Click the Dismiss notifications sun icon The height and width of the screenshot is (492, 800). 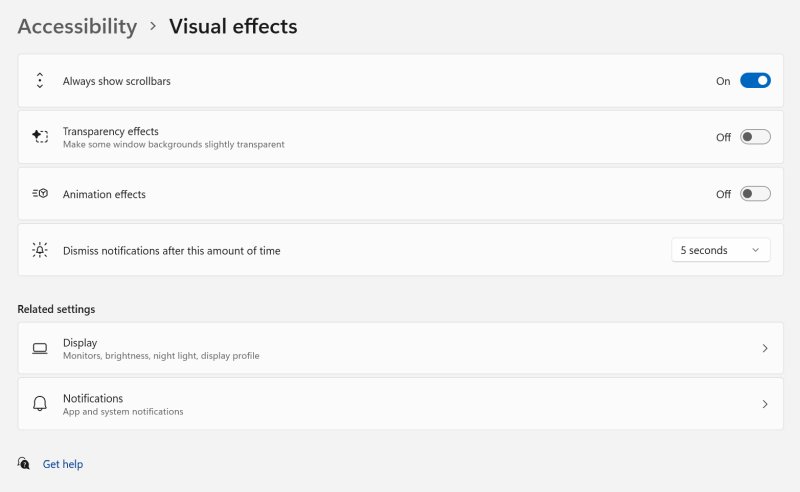pyautogui.click(x=40, y=250)
